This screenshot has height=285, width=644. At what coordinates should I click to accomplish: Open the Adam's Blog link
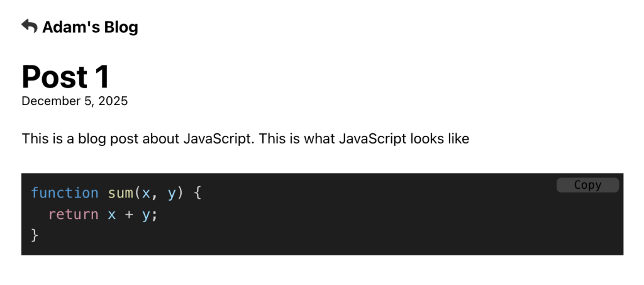pos(89,27)
